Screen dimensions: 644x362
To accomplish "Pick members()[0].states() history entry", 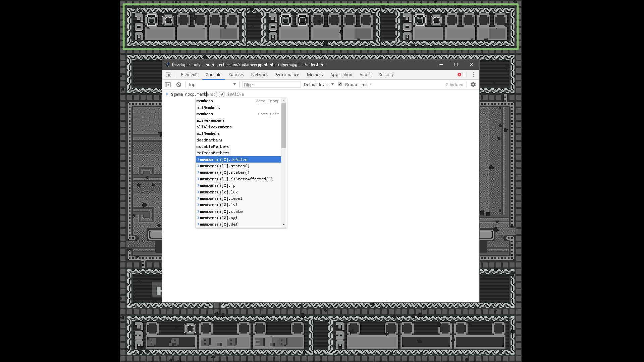I will pos(238,172).
